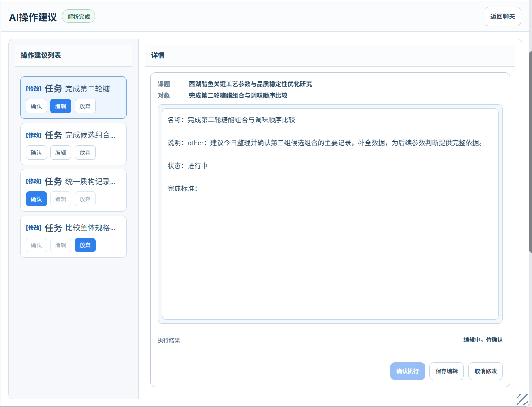532x407 pixels.
Task: Click the 名称 line in the editor
Action: click(x=232, y=120)
